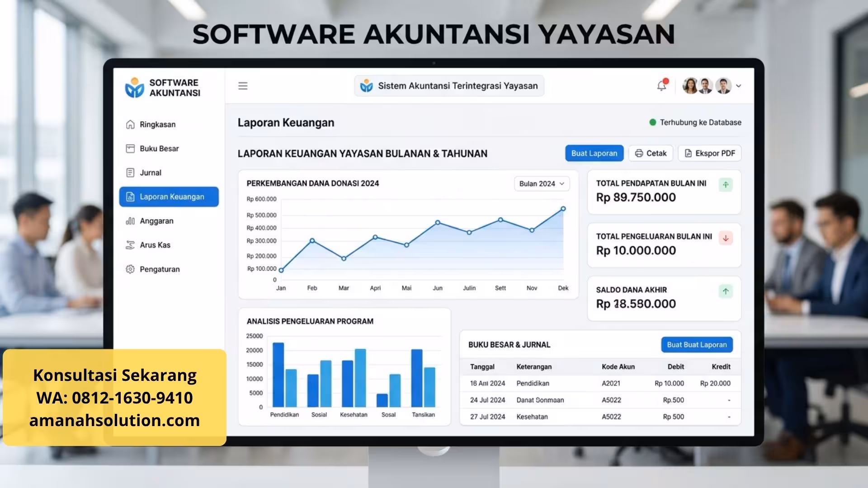Open the notification bell
The width and height of the screenshot is (868, 488).
[662, 85]
